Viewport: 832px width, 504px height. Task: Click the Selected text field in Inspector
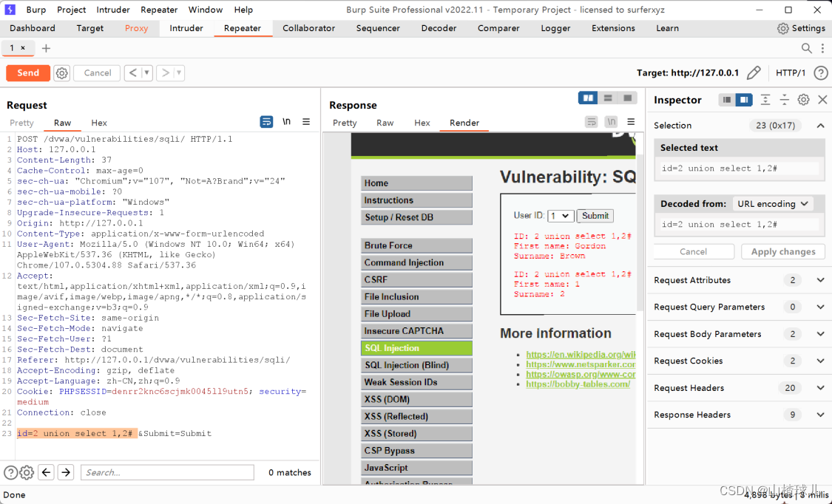pyautogui.click(x=739, y=168)
